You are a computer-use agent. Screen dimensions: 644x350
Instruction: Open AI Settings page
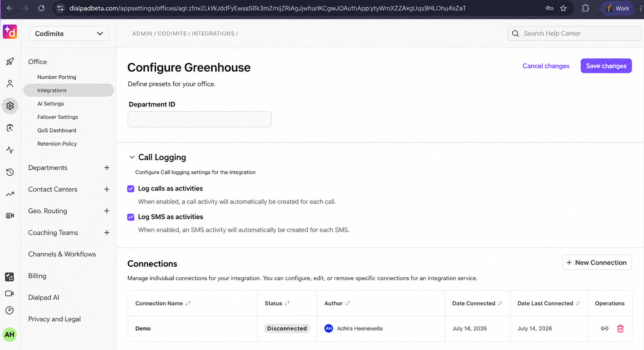click(51, 104)
